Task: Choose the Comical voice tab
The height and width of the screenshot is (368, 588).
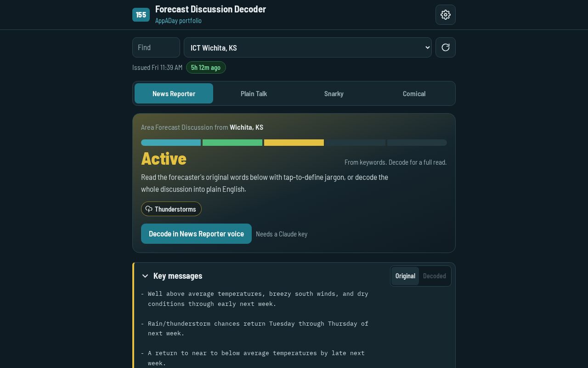Action: click(x=414, y=93)
